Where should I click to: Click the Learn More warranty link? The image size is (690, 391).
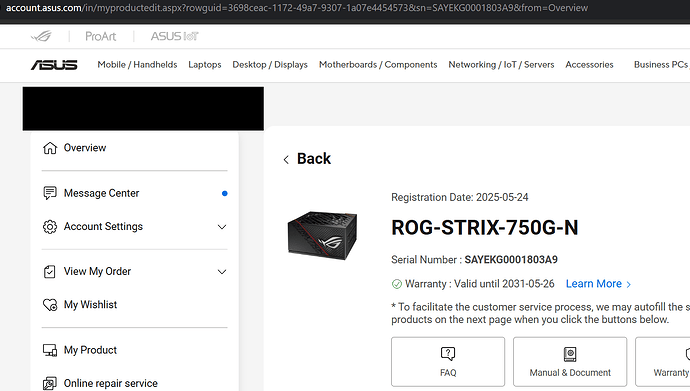598,284
